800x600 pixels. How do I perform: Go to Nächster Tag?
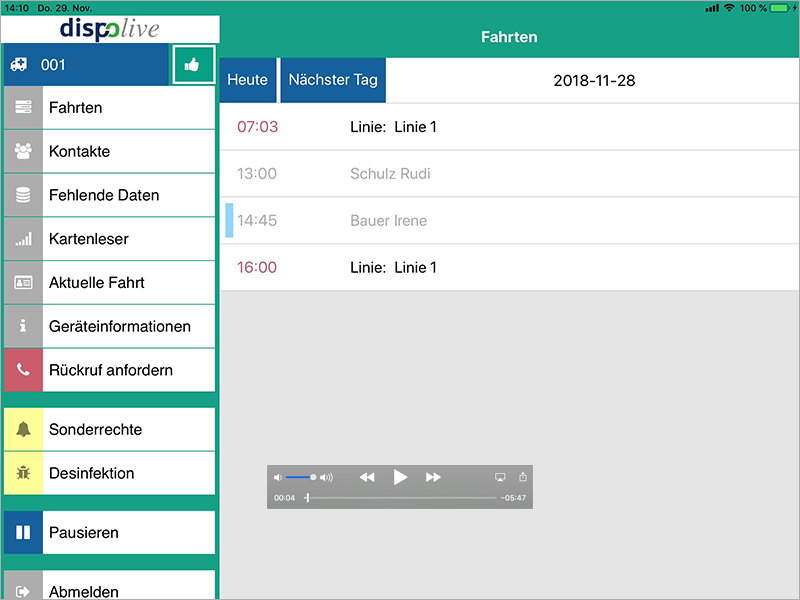[x=333, y=80]
